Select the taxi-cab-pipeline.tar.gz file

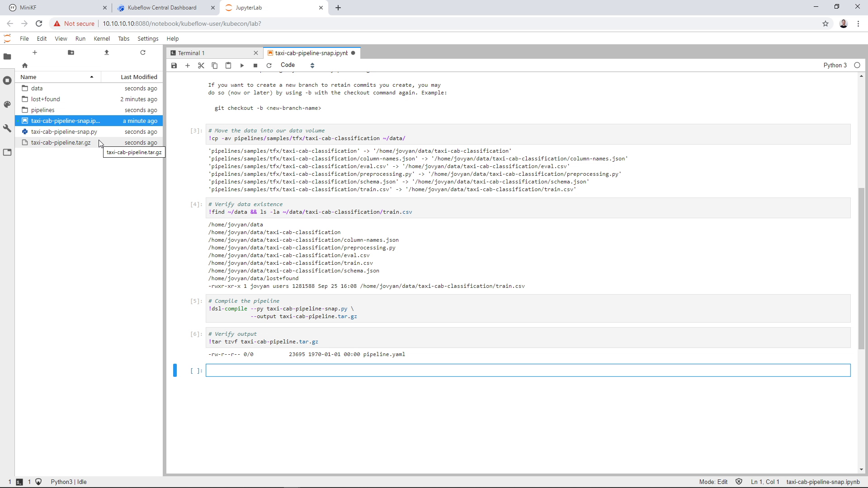click(60, 142)
